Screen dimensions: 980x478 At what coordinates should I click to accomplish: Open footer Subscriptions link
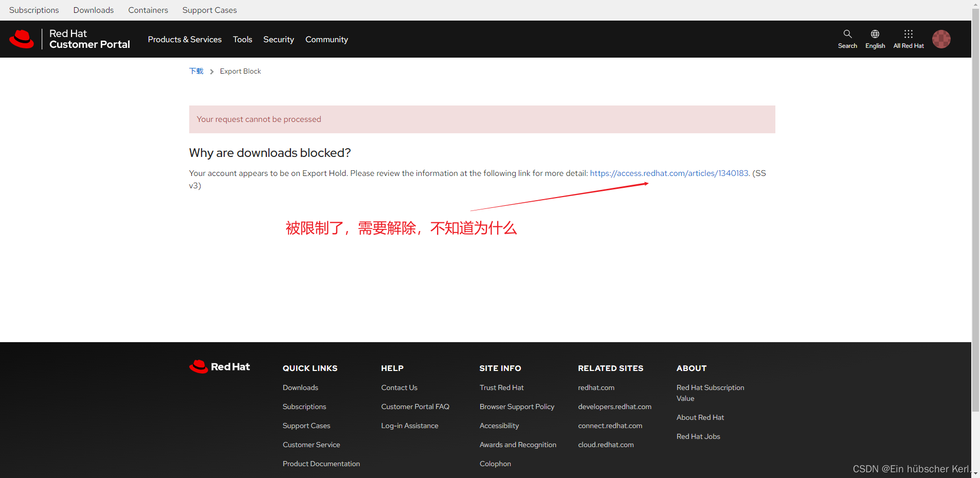click(x=304, y=406)
